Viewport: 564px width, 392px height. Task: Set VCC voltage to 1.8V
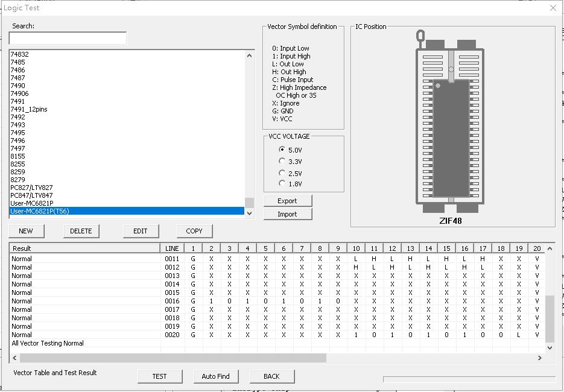click(282, 183)
